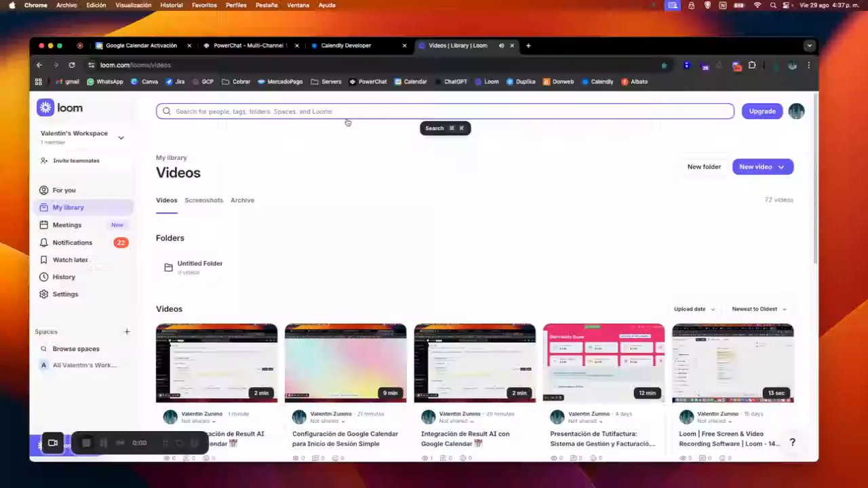
Task: Open the help question mark button
Action: (792, 443)
